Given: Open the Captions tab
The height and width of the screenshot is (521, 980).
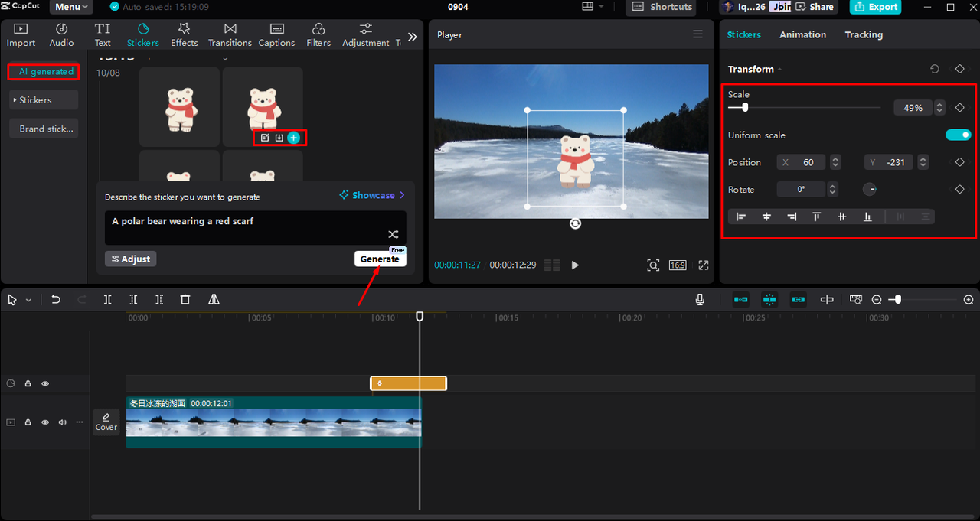Looking at the screenshot, I should click(276, 35).
